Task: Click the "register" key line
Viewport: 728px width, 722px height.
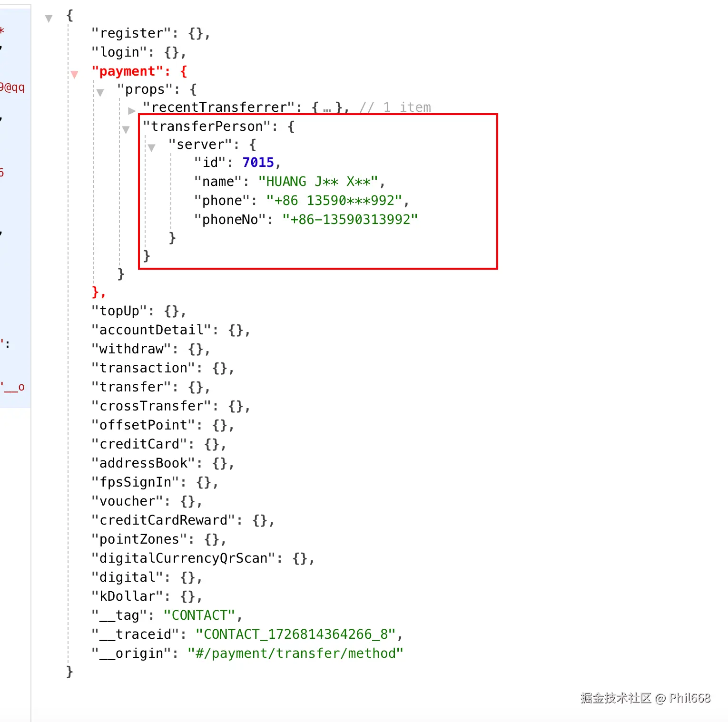Action: point(151,33)
